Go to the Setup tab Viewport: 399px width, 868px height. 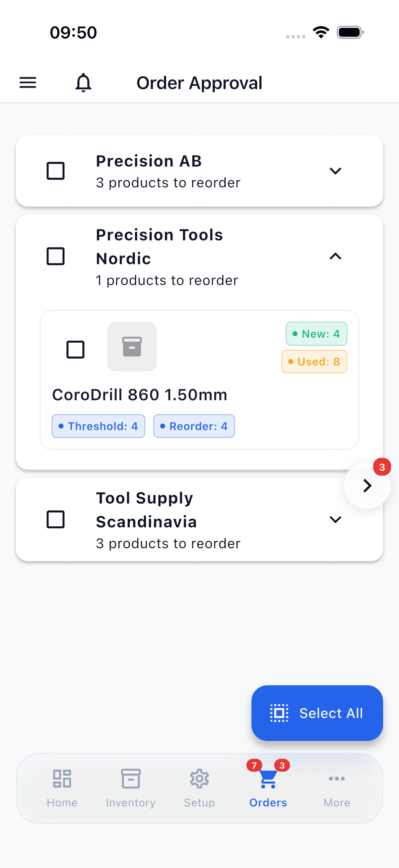(x=199, y=789)
